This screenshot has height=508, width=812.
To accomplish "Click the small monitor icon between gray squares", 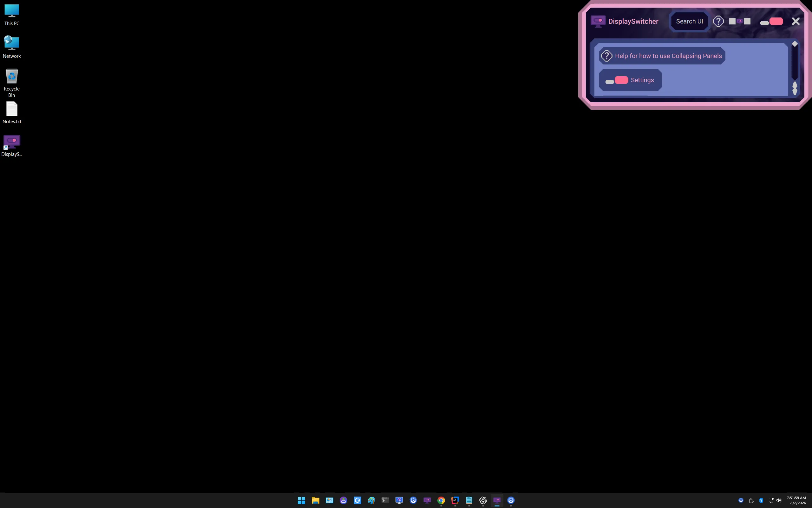I will (x=740, y=21).
